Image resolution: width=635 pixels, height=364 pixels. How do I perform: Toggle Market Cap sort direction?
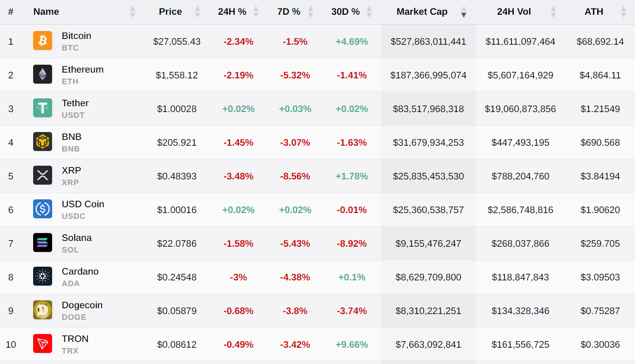coord(463,12)
